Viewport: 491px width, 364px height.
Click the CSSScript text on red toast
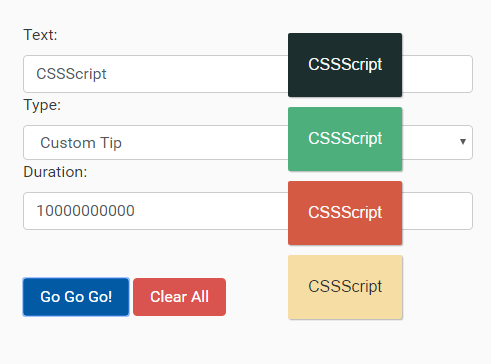point(345,213)
